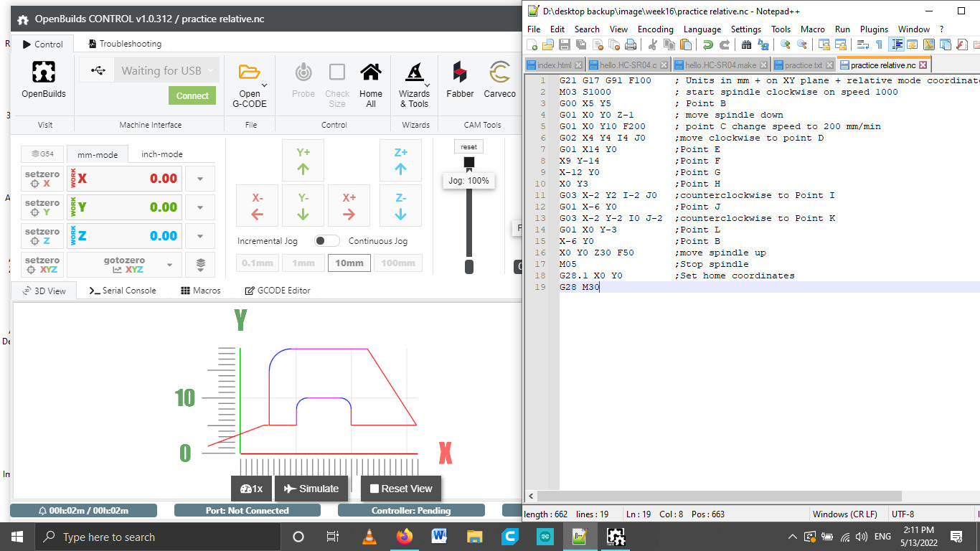
Task: Expand X axis dropdown arrow
Action: [200, 179]
